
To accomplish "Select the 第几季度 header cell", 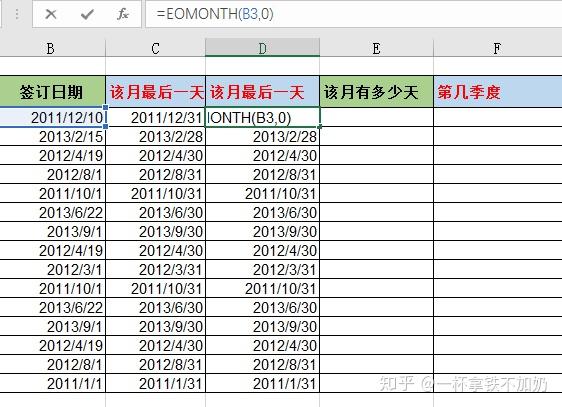I will coord(497,92).
